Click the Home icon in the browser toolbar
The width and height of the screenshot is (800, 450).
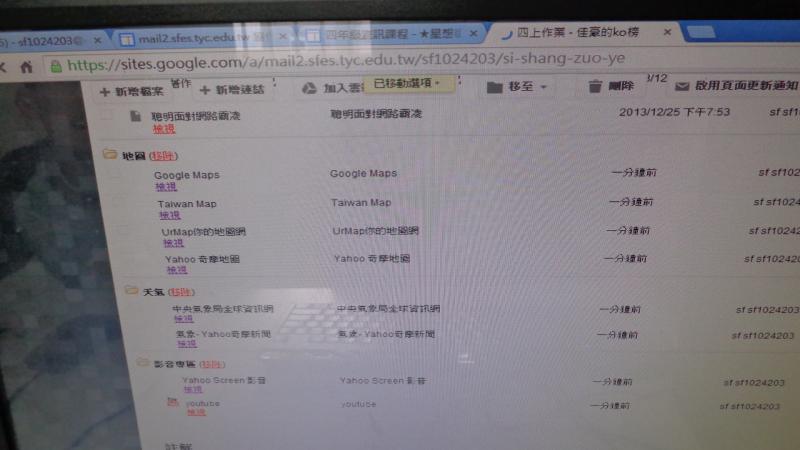point(26,66)
